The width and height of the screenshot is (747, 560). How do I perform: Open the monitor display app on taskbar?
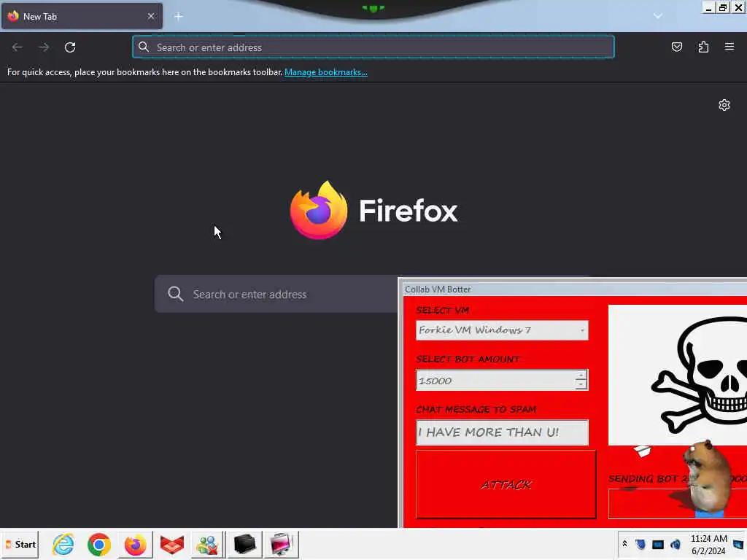pos(281,544)
